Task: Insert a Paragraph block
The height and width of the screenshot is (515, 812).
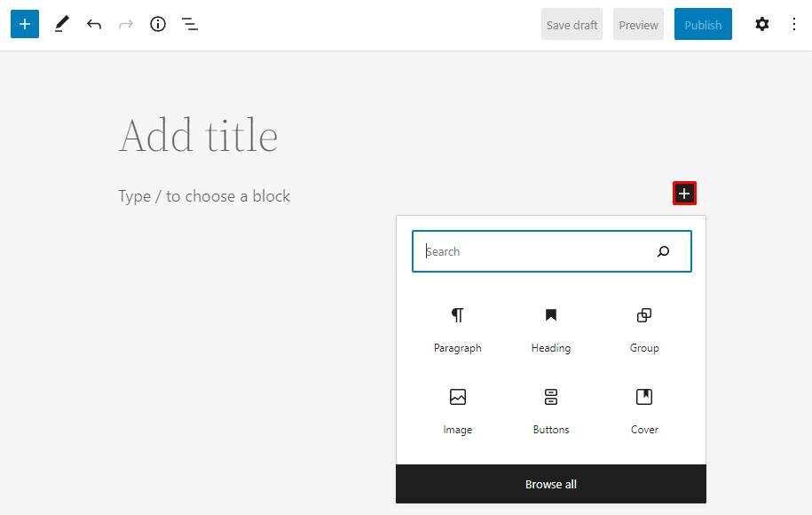Action: tap(457, 329)
